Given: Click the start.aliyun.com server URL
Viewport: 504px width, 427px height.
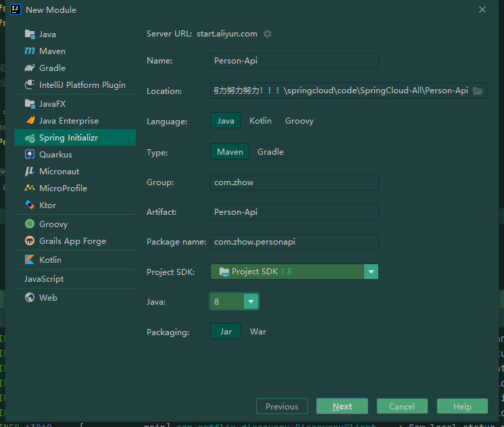Looking at the screenshot, I should 227,34.
